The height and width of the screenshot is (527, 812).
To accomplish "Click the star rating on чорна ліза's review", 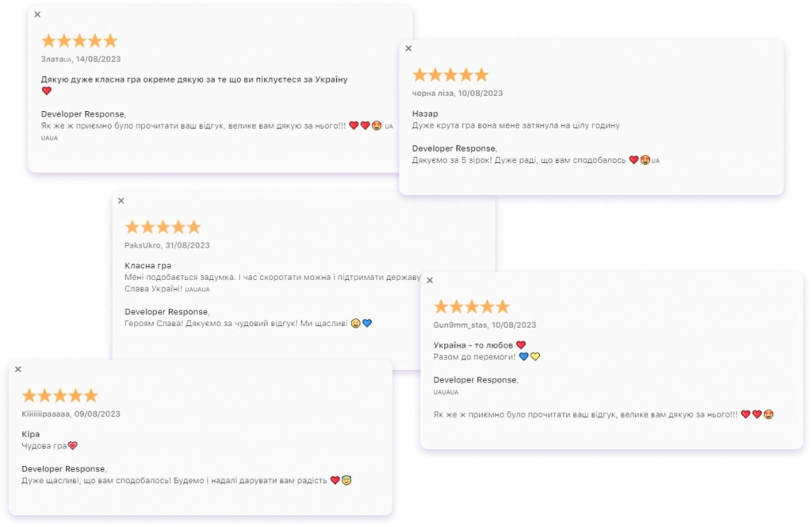I will 450,75.
